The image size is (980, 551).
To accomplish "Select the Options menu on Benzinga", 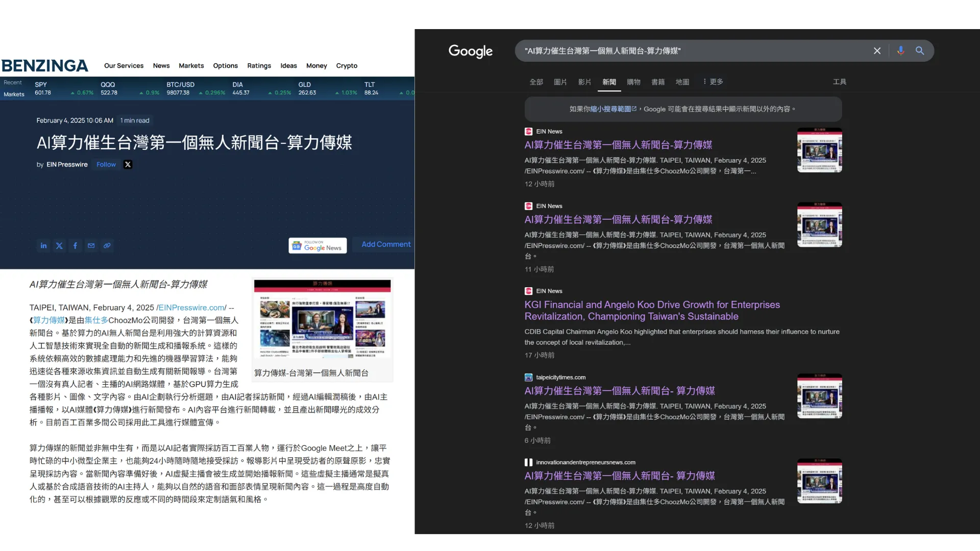I will coord(225,65).
